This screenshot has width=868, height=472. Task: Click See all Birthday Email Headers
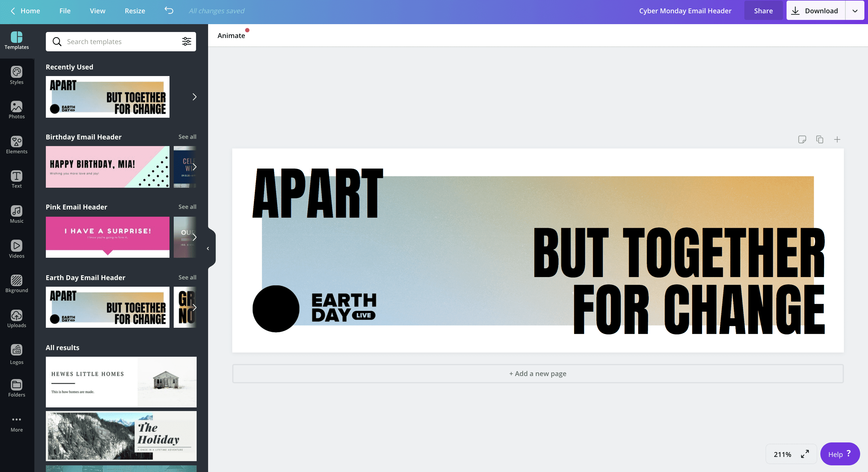coord(187,137)
